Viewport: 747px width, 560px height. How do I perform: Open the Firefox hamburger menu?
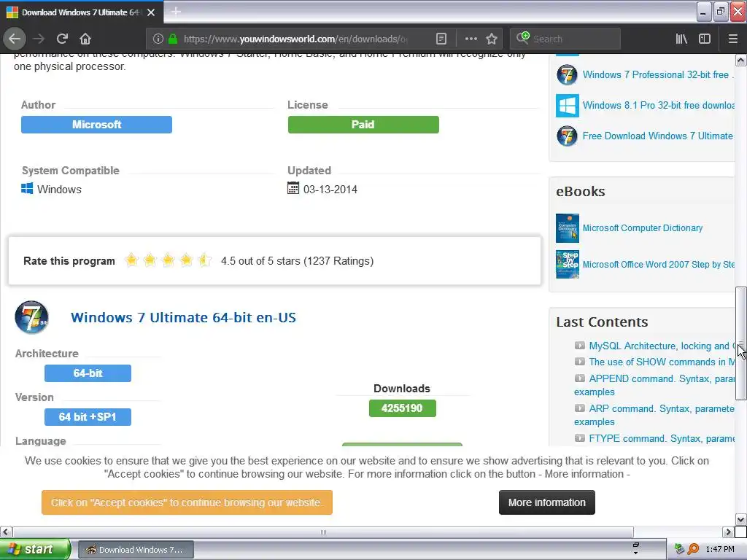pyautogui.click(x=732, y=39)
